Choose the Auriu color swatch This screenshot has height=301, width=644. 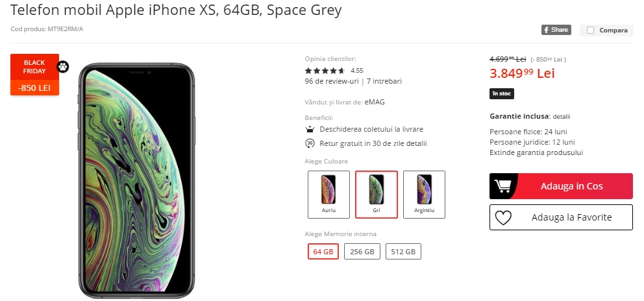tap(328, 195)
